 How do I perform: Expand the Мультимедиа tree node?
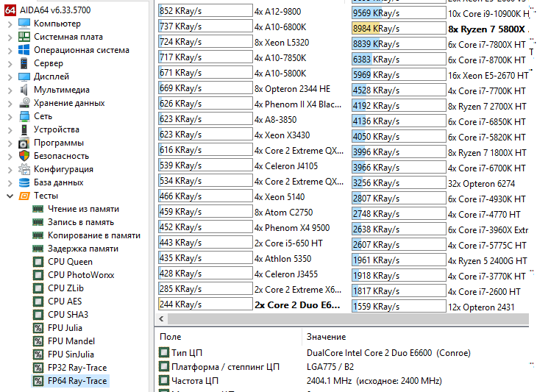pos(10,90)
